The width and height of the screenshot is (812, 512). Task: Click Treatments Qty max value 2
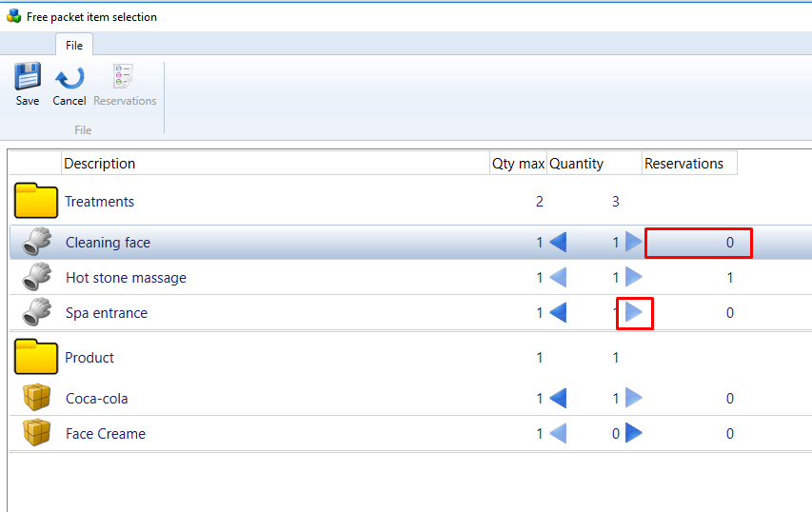click(539, 202)
